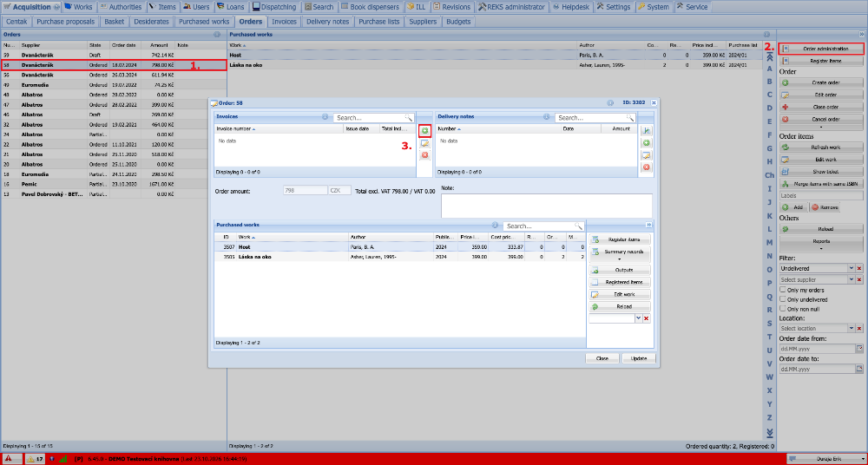This screenshot has height=465, width=868.
Task: Click the warning triangle showing 17
Action: pos(35,459)
